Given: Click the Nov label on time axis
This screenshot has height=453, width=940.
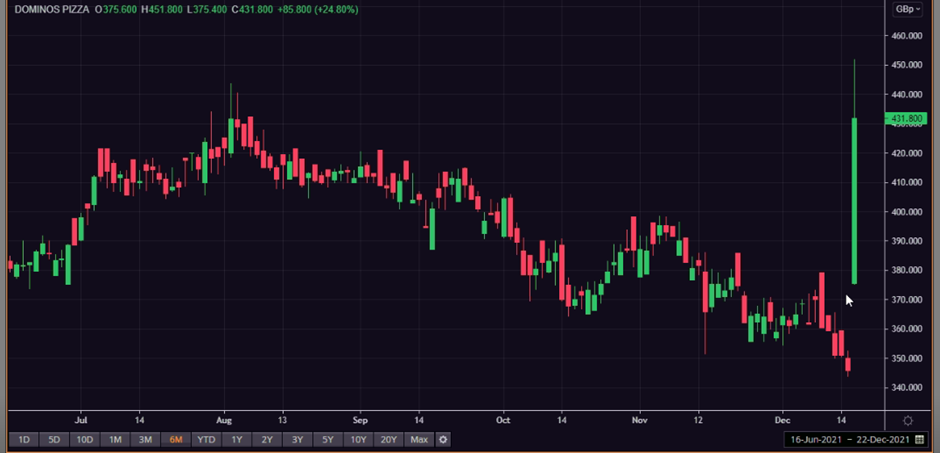Looking at the screenshot, I should click(640, 420).
